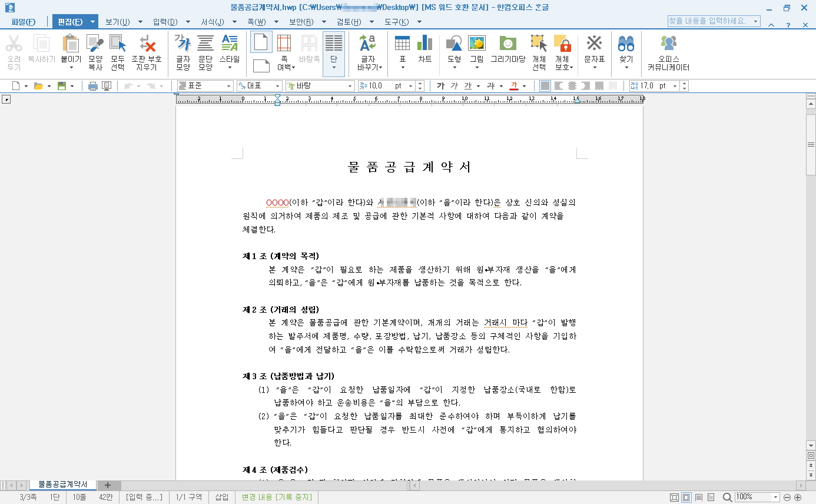Toggle bold text formatting
Viewport: 816px width, 504px height.
click(x=440, y=86)
